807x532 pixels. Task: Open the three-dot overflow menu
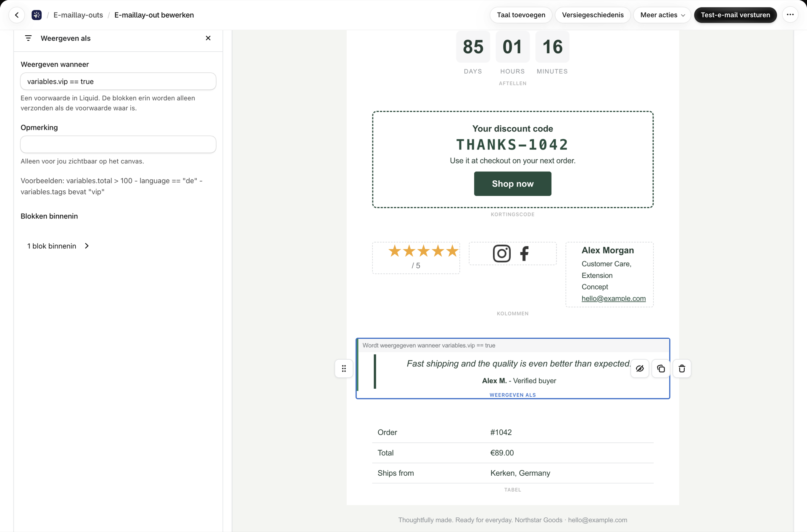(790, 15)
